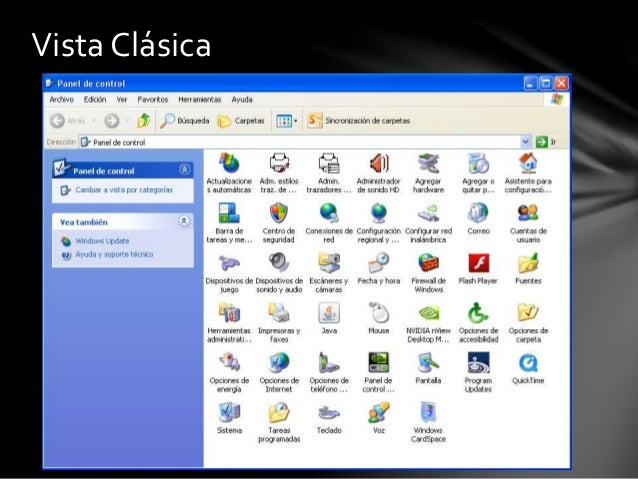The height and width of the screenshot is (479, 638).
Task: Open the Windows Update link
Action: pyautogui.click(x=103, y=241)
